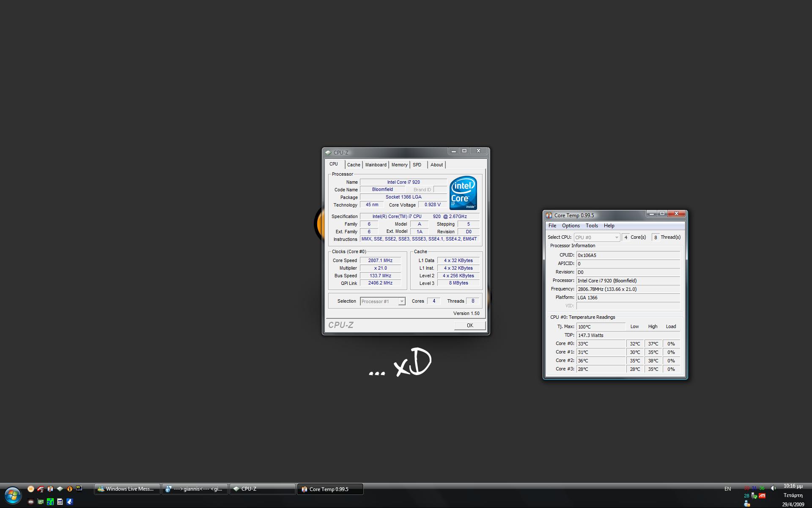812x508 pixels.
Task: Click the Processor field in Core Temp
Action: (x=628, y=281)
